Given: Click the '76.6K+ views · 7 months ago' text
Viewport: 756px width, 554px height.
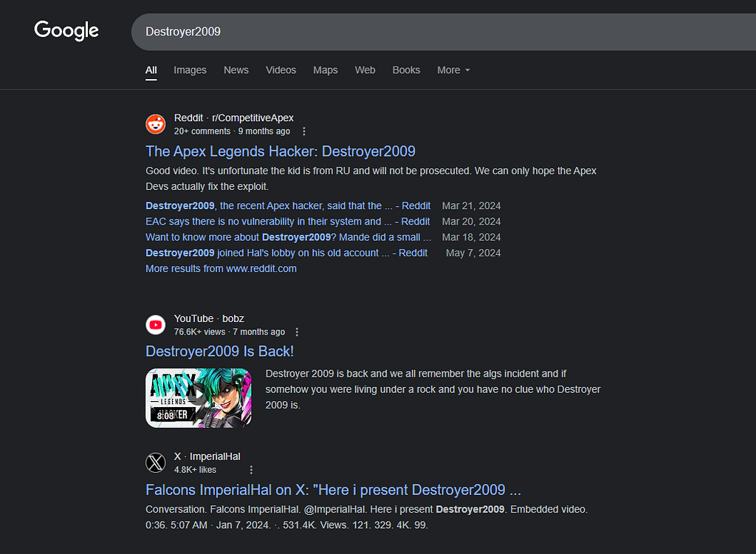Looking at the screenshot, I should coord(230,332).
